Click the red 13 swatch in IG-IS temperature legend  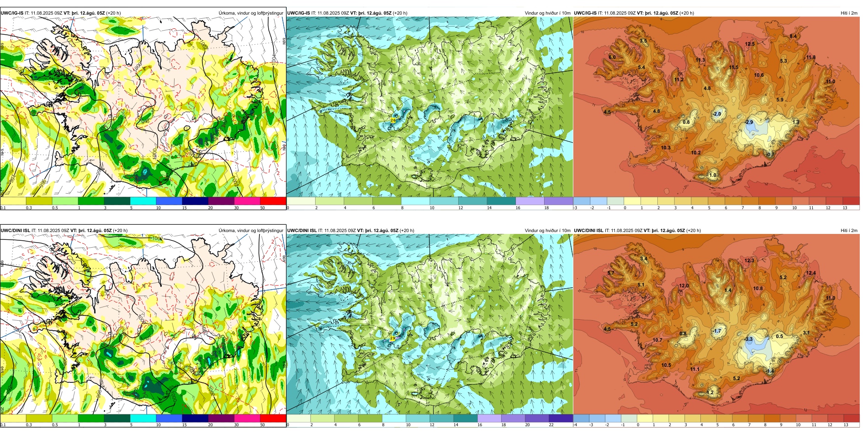click(851, 201)
